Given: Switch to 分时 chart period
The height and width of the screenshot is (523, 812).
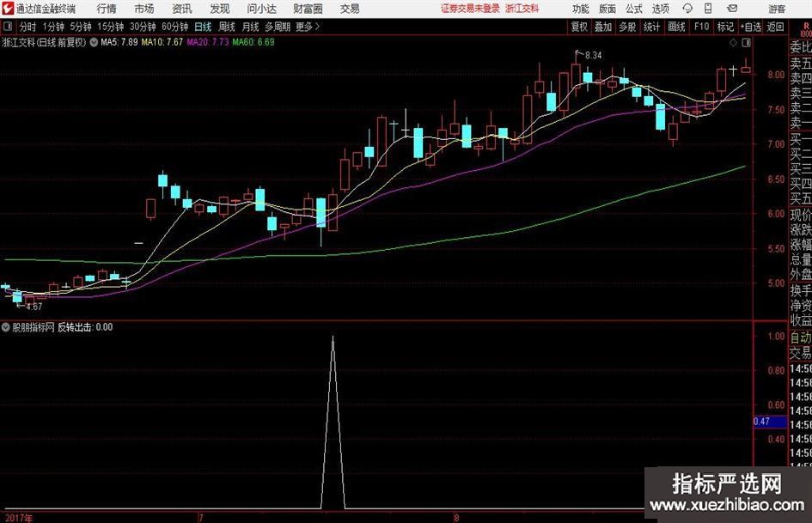Looking at the screenshot, I should (27, 27).
